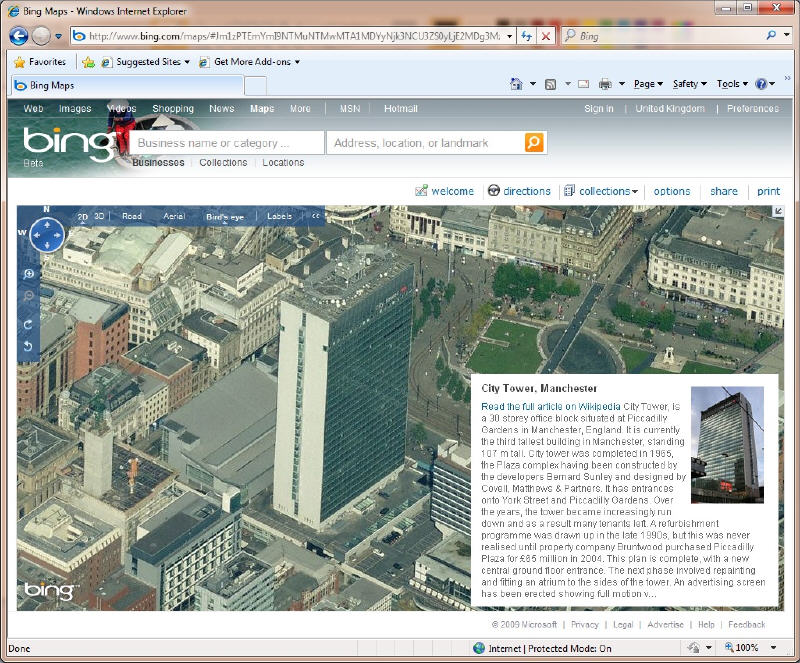
Task: Click the IE Home icon
Action: (516, 84)
